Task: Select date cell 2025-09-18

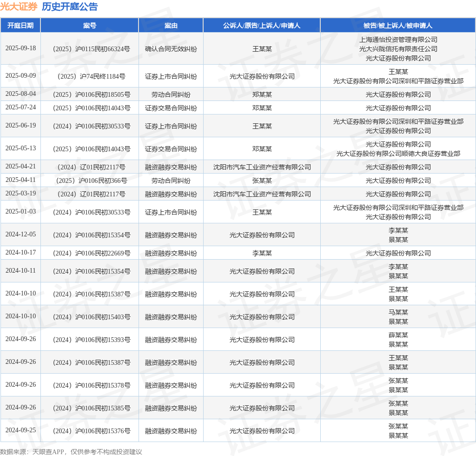Action: tap(20, 48)
